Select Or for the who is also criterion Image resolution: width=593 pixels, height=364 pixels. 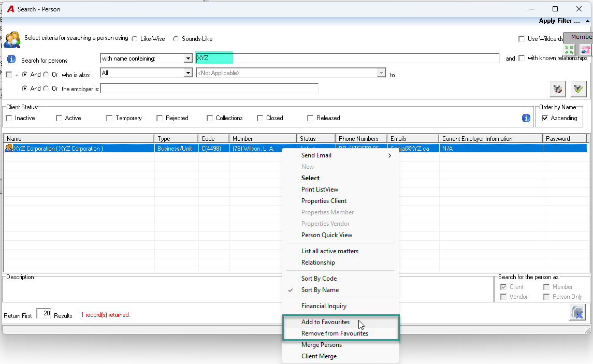[x=46, y=75]
